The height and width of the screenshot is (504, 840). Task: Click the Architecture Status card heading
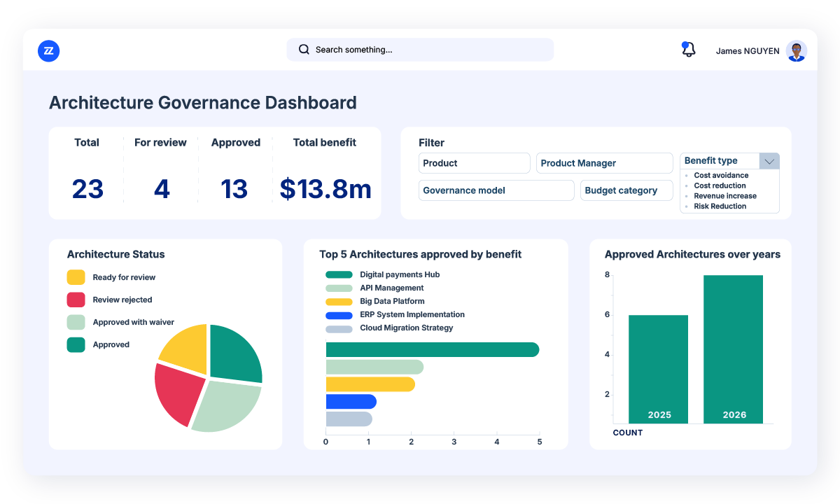(116, 254)
